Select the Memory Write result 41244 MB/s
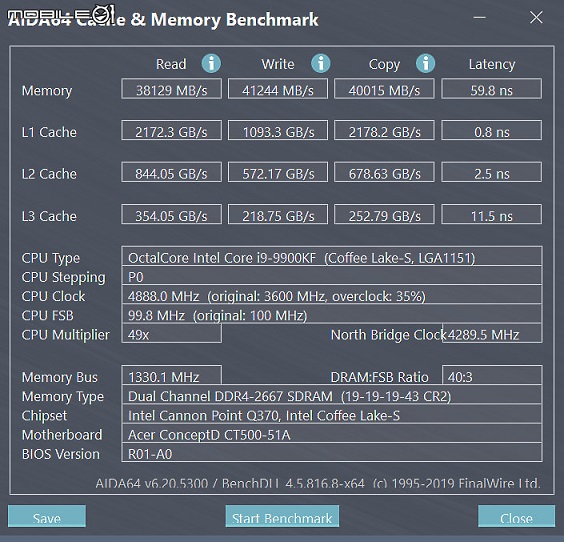 [278, 89]
